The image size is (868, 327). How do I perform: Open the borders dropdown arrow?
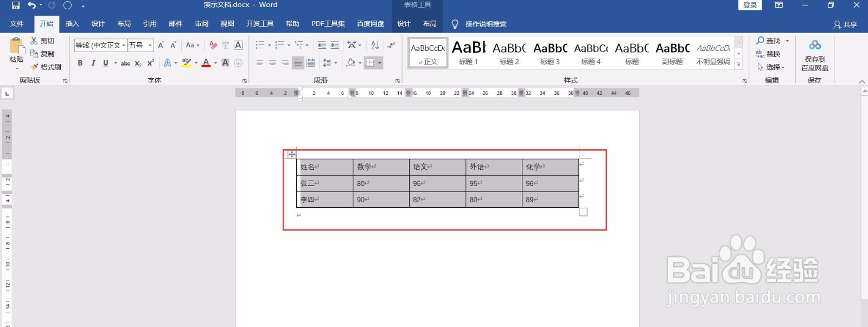pos(380,63)
